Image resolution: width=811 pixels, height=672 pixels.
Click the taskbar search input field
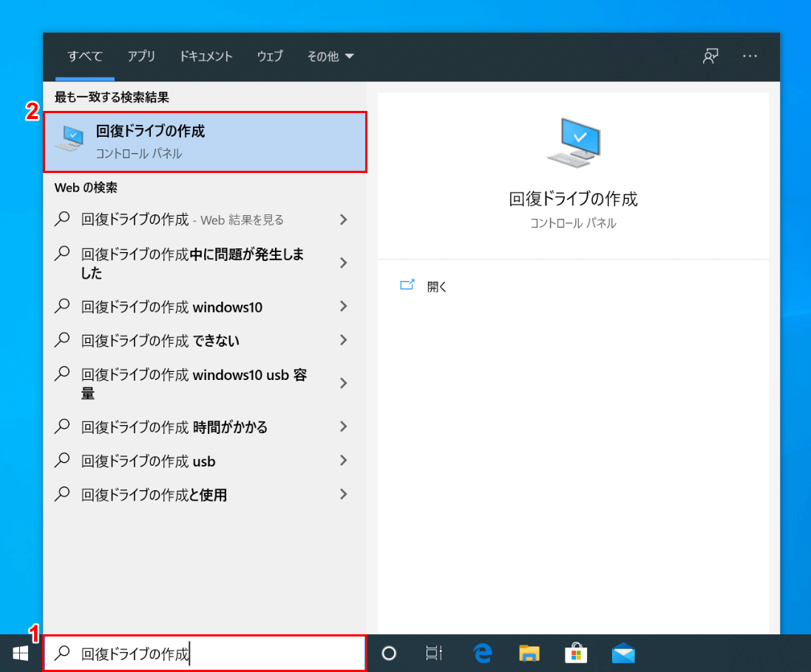coord(205,654)
